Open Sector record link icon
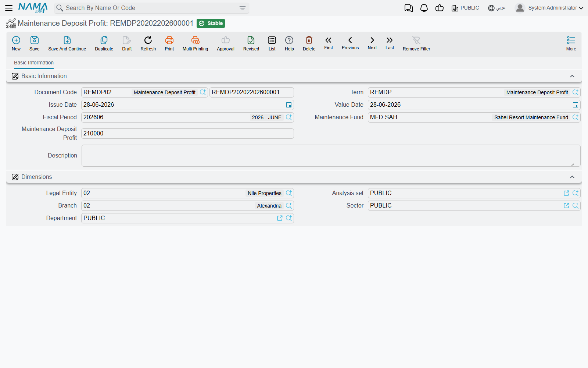 (x=566, y=206)
